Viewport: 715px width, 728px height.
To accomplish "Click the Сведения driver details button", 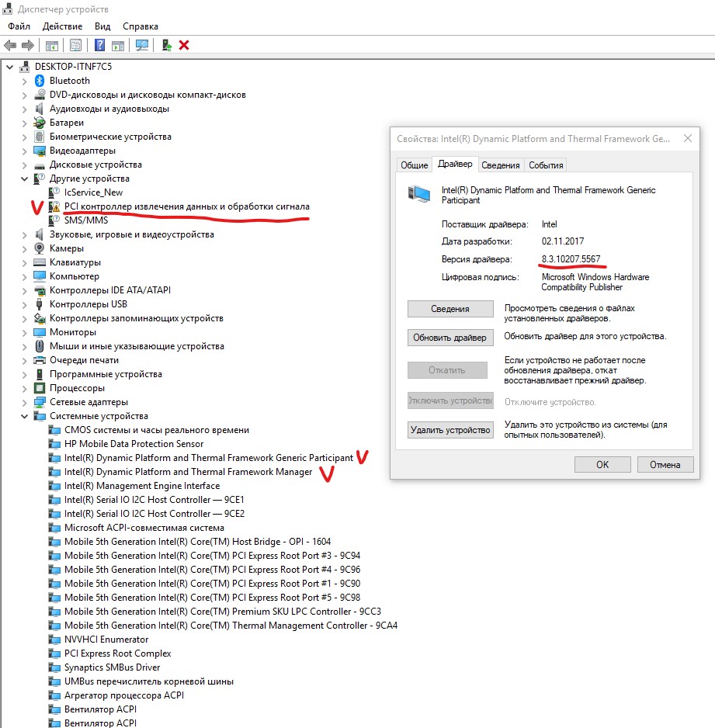I will tap(450, 309).
